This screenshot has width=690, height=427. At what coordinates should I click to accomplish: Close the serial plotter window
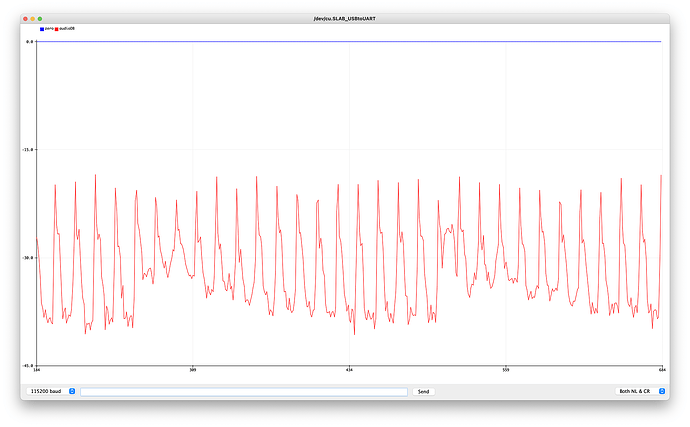26,18
